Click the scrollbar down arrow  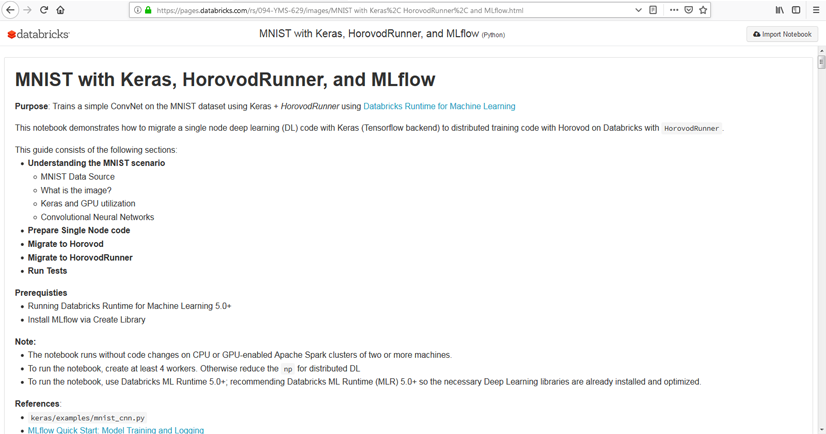[821, 430]
